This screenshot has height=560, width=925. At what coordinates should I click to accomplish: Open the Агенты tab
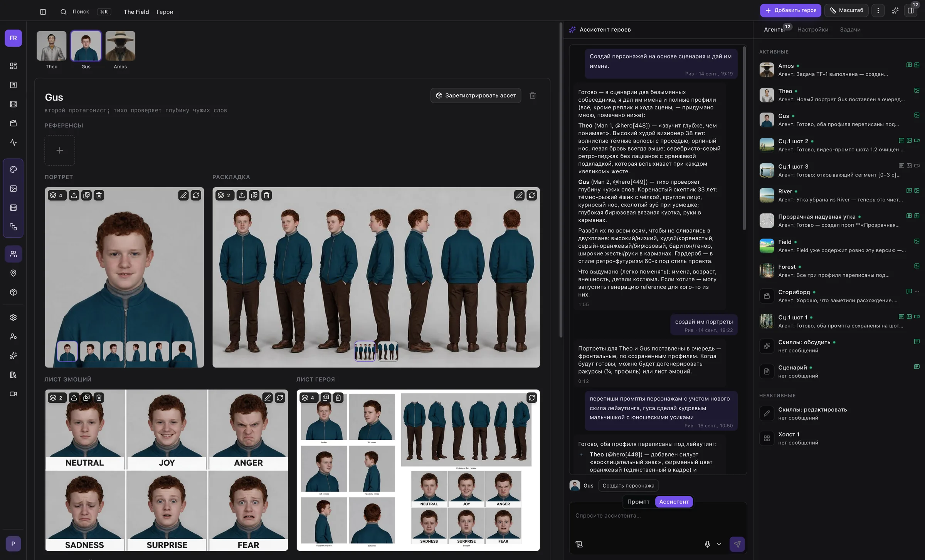pyautogui.click(x=774, y=30)
